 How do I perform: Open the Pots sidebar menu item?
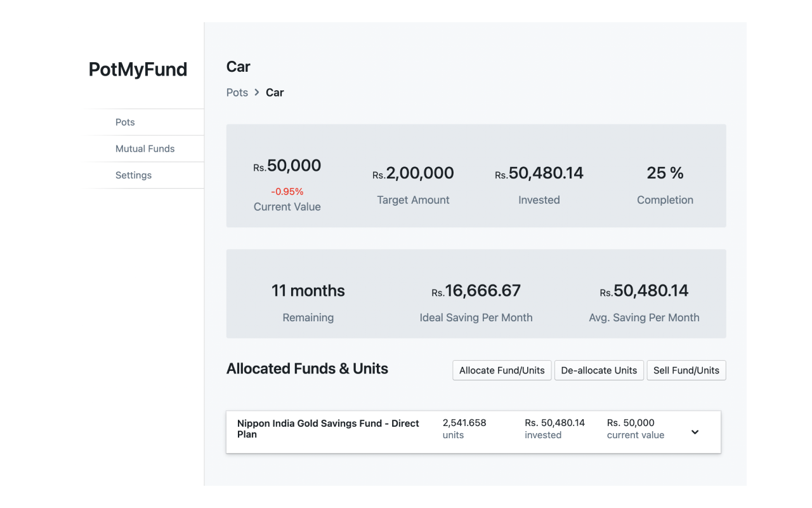pos(125,122)
